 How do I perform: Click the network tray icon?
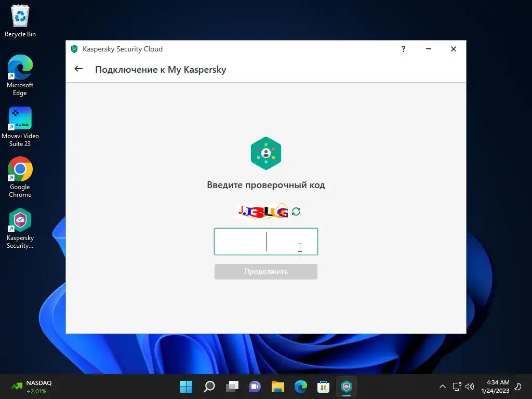(x=457, y=387)
